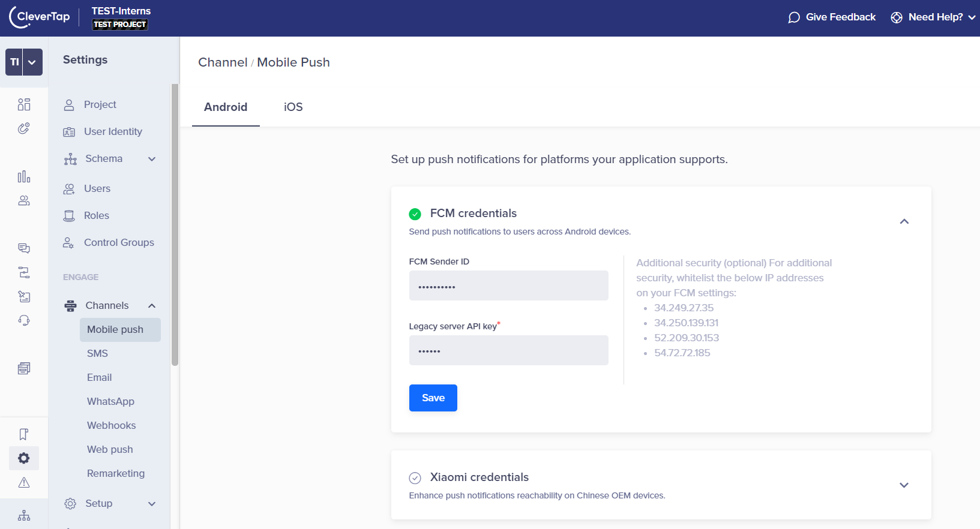980x529 pixels.
Task: Click the Give Feedback link
Action: (x=840, y=17)
